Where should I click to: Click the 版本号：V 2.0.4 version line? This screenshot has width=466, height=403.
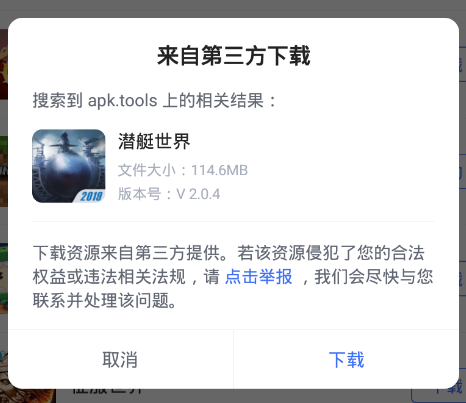coord(169,194)
